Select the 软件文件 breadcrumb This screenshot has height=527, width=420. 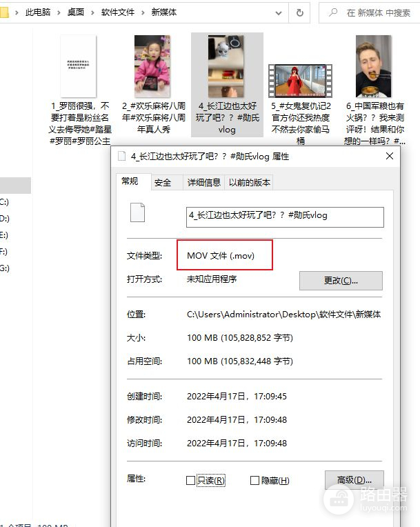[118, 12]
